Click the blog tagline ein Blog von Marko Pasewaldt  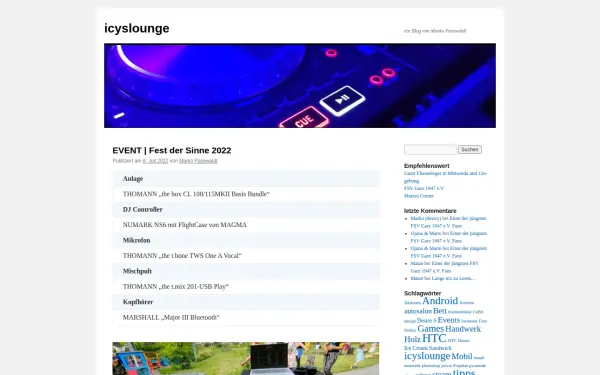click(435, 31)
